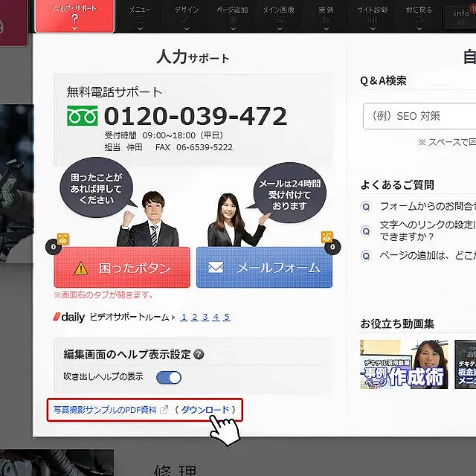
Task: Open video support room link 5
Action: 227,317
